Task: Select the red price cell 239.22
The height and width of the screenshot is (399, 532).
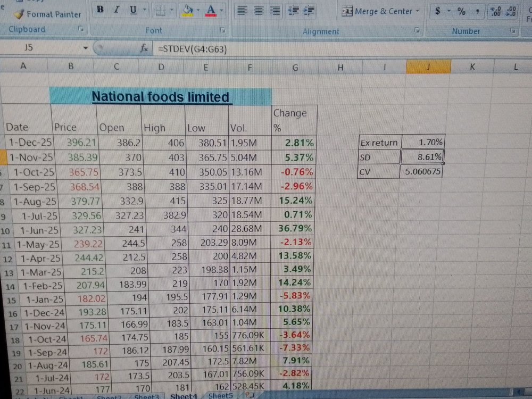Action: pos(82,244)
